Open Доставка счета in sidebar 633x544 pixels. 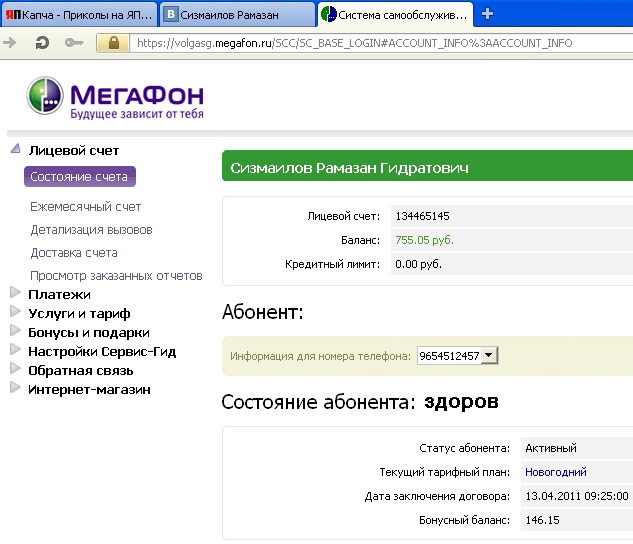(74, 253)
